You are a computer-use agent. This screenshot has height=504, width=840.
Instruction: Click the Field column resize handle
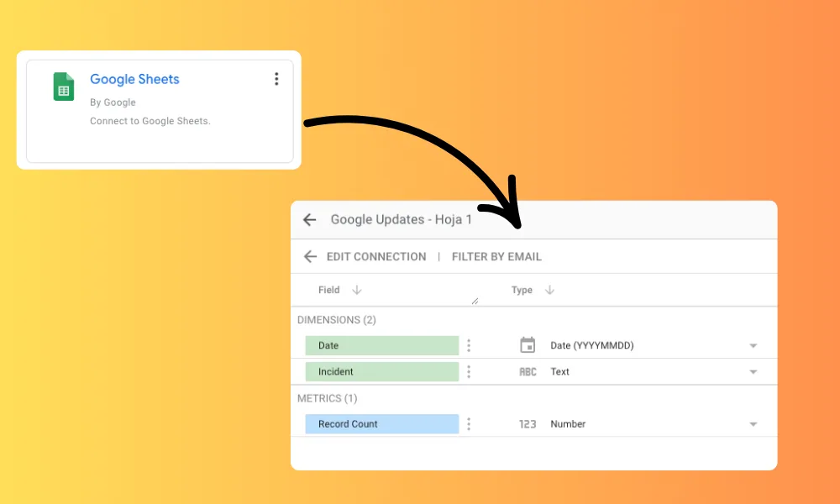pyautogui.click(x=475, y=301)
